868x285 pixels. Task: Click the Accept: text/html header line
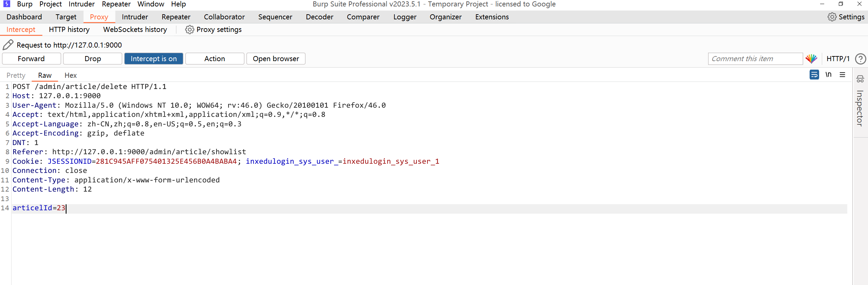(x=169, y=114)
